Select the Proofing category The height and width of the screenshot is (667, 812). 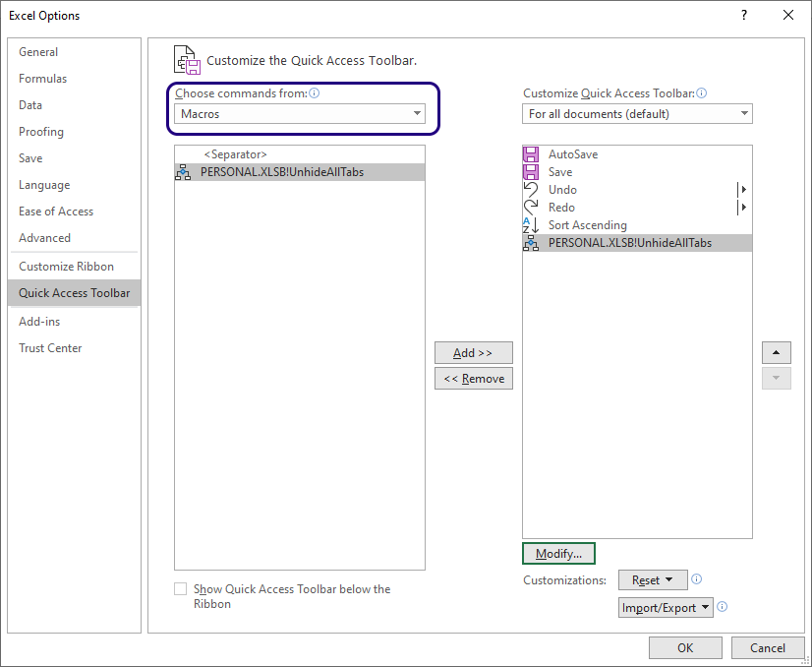click(75, 132)
